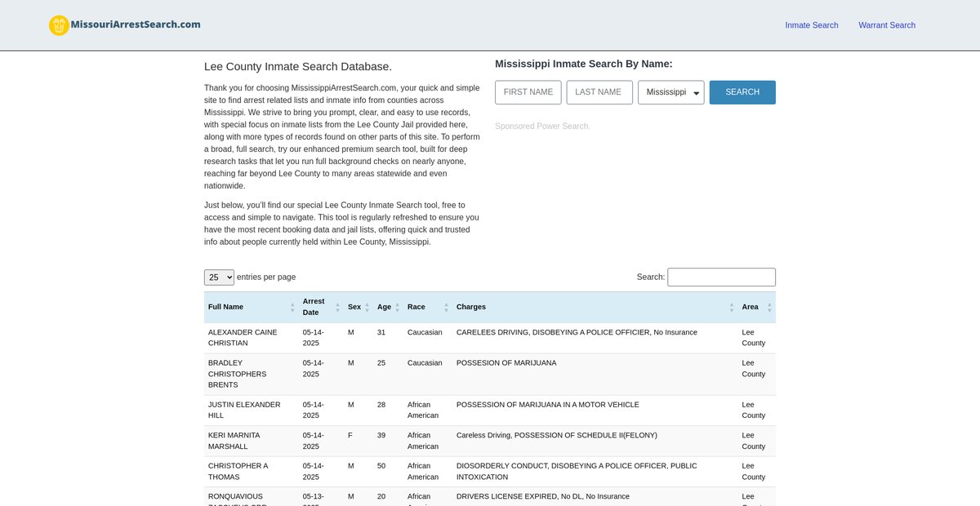The height and width of the screenshot is (506, 980).
Task: Click the DRIVERS LICENSE EXPIRED charges cell
Action: coord(595,496)
